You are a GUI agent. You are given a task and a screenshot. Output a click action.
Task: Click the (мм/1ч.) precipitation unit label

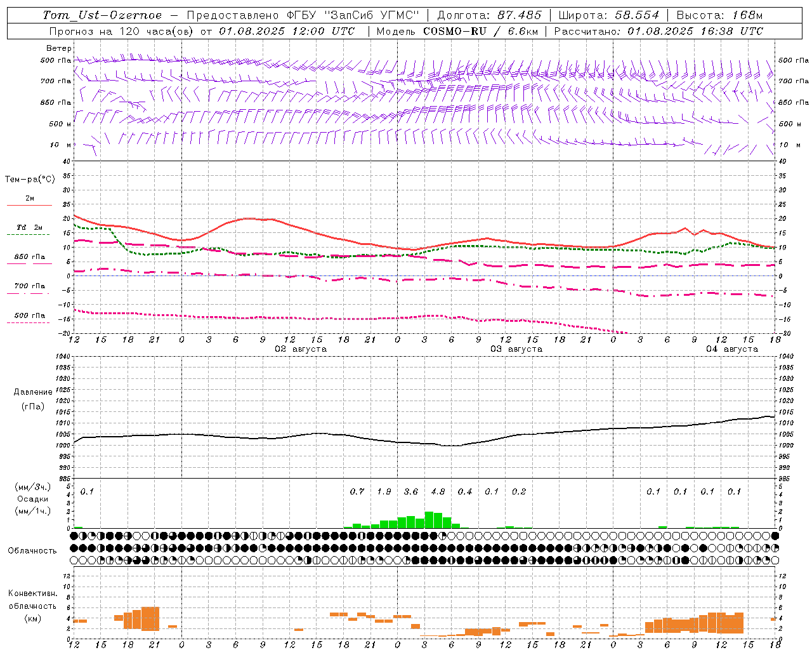click(33, 512)
